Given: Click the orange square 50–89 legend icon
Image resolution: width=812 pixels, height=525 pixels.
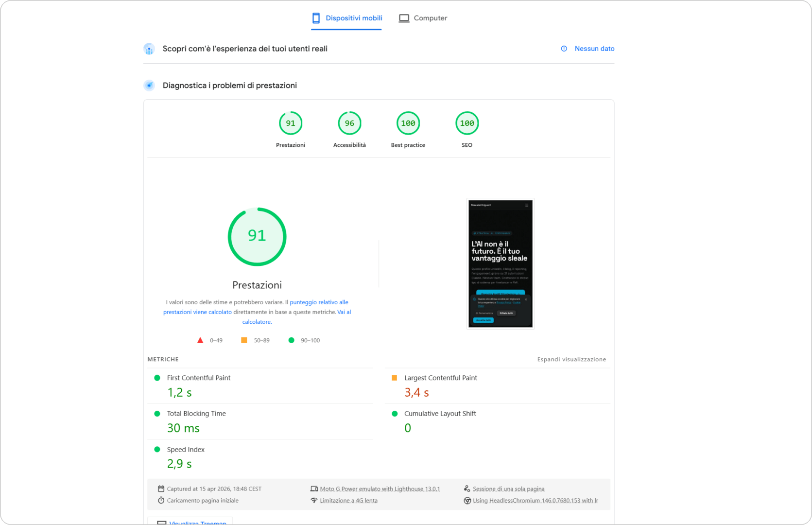Looking at the screenshot, I should click(244, 340).
